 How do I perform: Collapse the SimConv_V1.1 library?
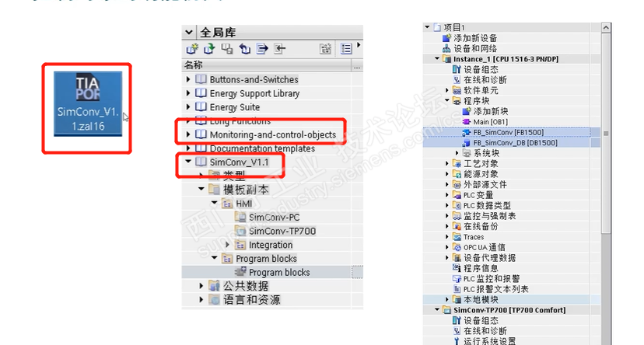(188, 162)
